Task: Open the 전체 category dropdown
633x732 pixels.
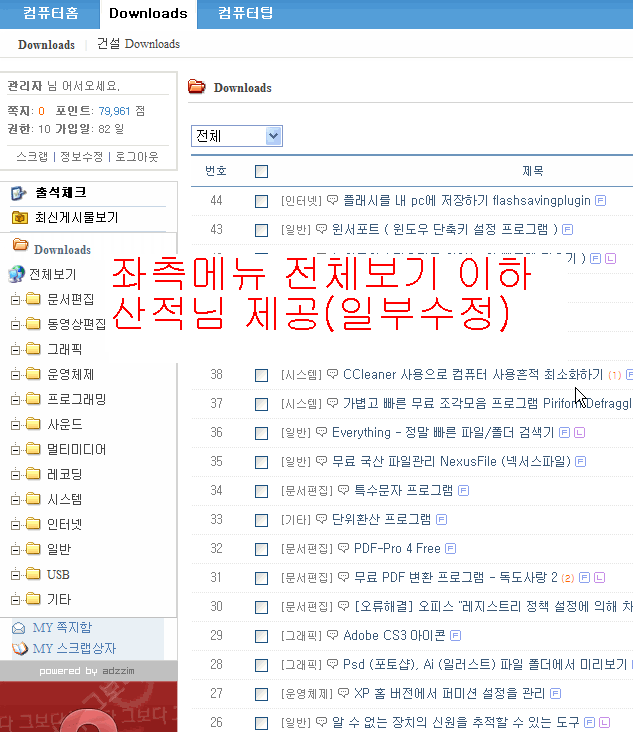Action: pos(237,136)
